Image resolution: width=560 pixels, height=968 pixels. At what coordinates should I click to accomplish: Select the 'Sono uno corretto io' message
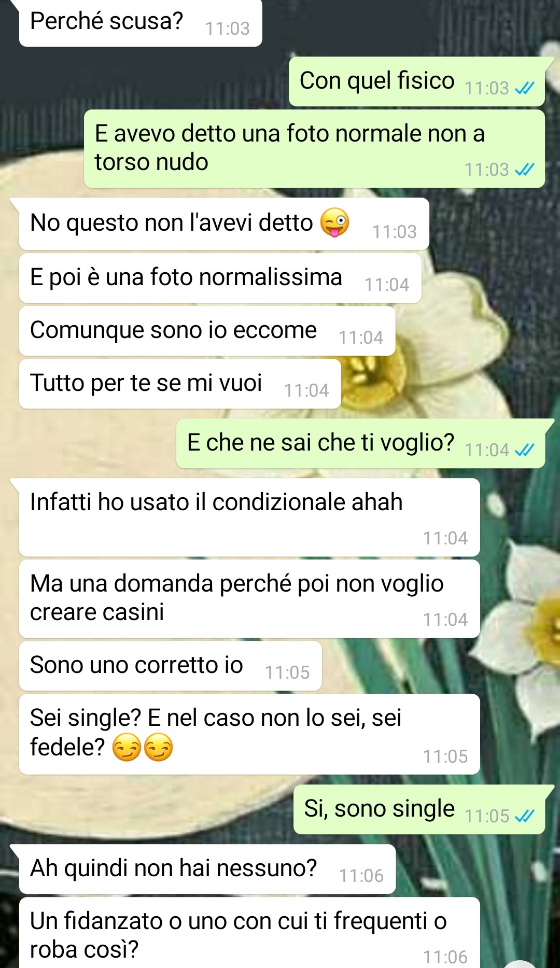coord(170,666)
